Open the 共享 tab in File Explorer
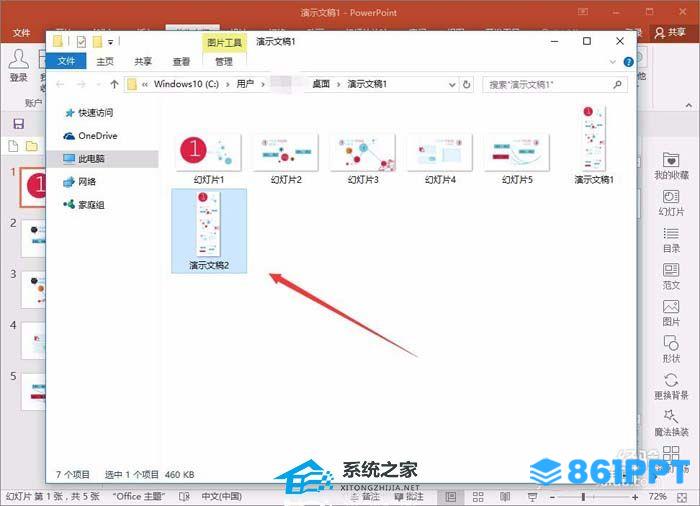Image resolution: width=700 pixels, height=506 pixels. [143, 62]
